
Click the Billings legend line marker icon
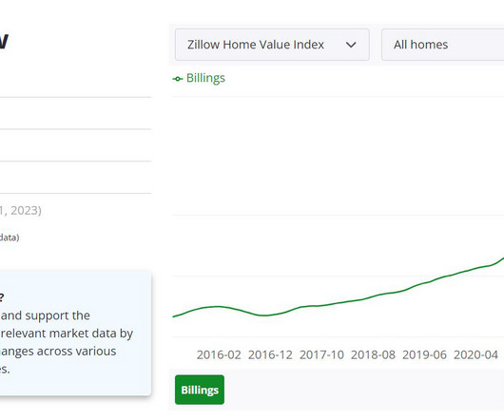point(178,79)
